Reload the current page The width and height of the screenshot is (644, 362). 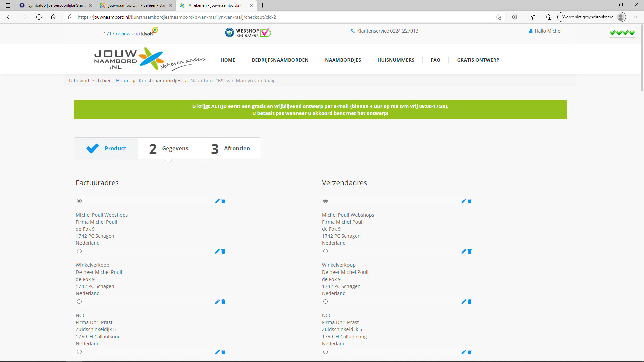pyautogui.click(x=39, y=17)
